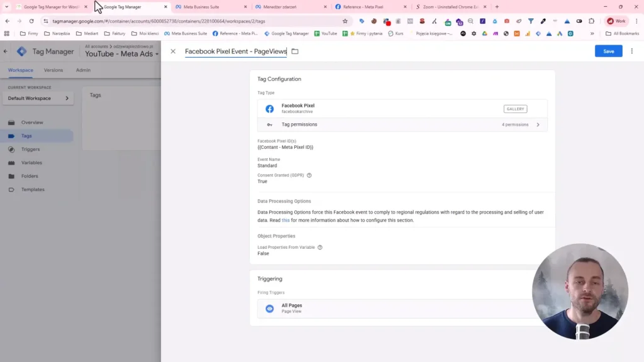Open the apps grid in bookmarks bar
Screen dimensions: 644x362
pyautogui.click(x=6, y=34)
